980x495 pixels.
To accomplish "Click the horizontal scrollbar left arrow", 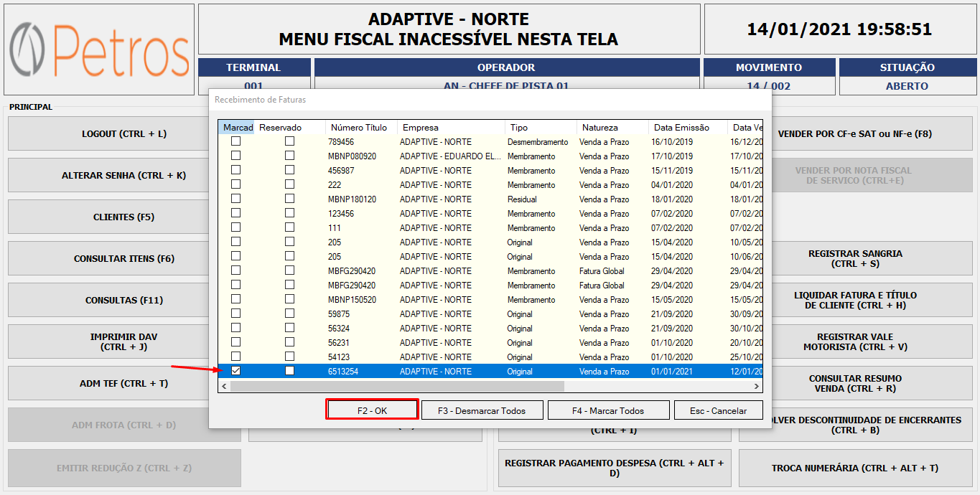I will tap(224, 387).
